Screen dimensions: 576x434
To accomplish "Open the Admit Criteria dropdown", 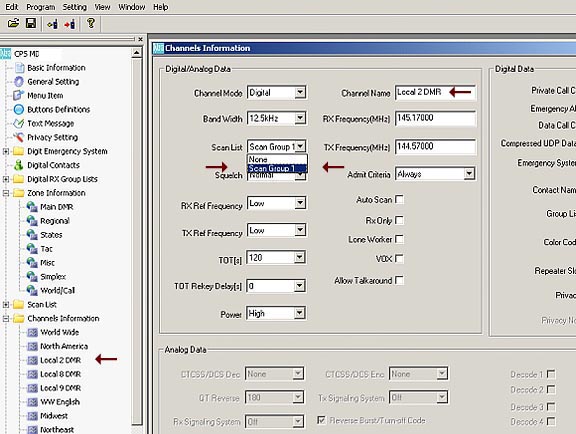I will tap(469, 173).
